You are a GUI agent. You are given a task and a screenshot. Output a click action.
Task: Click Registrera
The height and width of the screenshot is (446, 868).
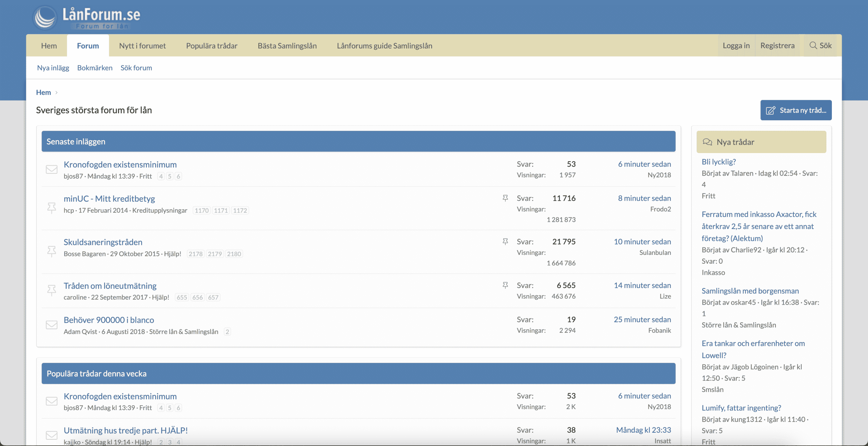tap(777, 46)
